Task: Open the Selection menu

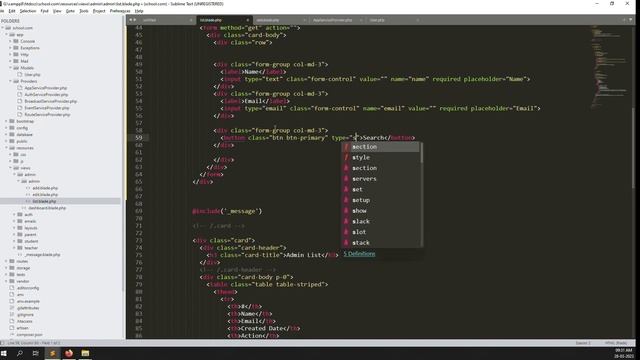Action: click(x=28, y=11)
